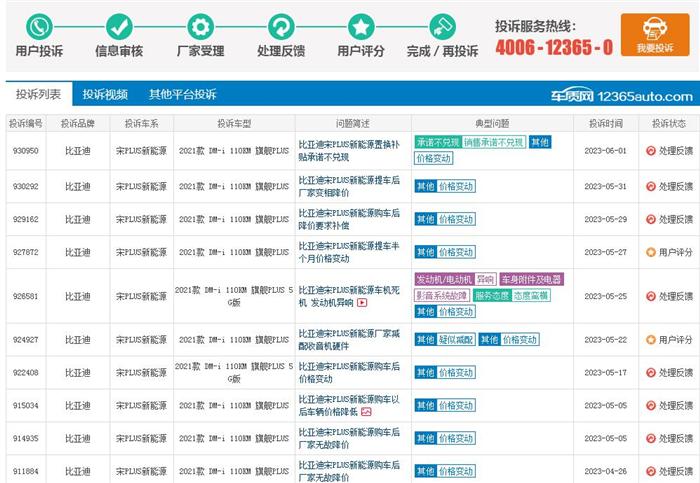This screenshot has height=483, width=700.
Task: Click complaint number 922408
Action: [25, 373]
